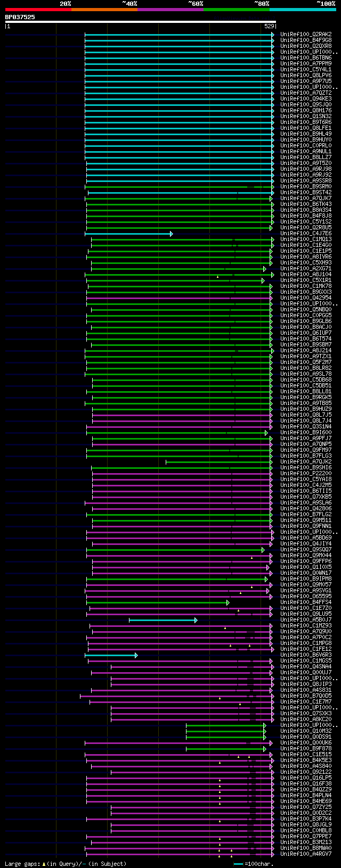Select the UniRef100_B9T6R6 label
Viewport: 341px width, 868px height.
coord(306,122)
